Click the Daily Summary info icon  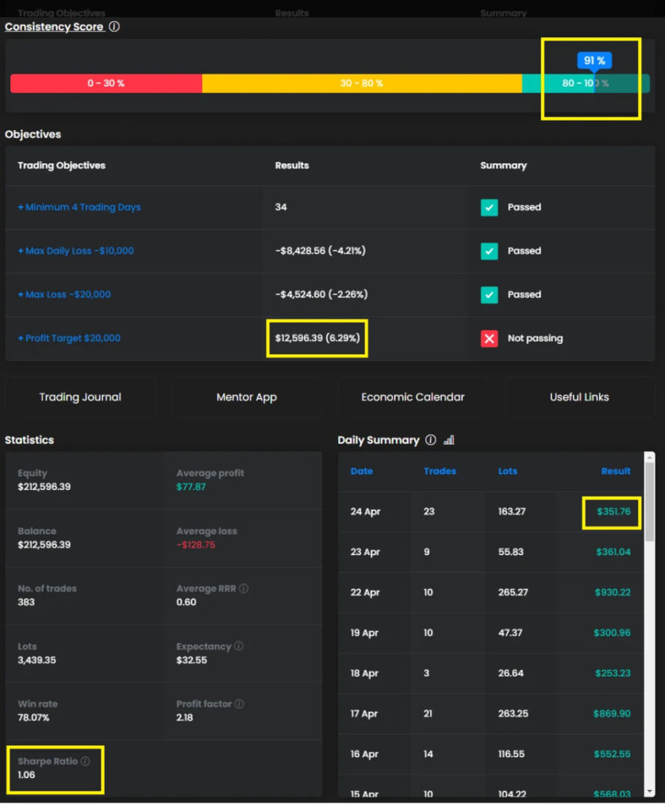[x=431, y=440]
